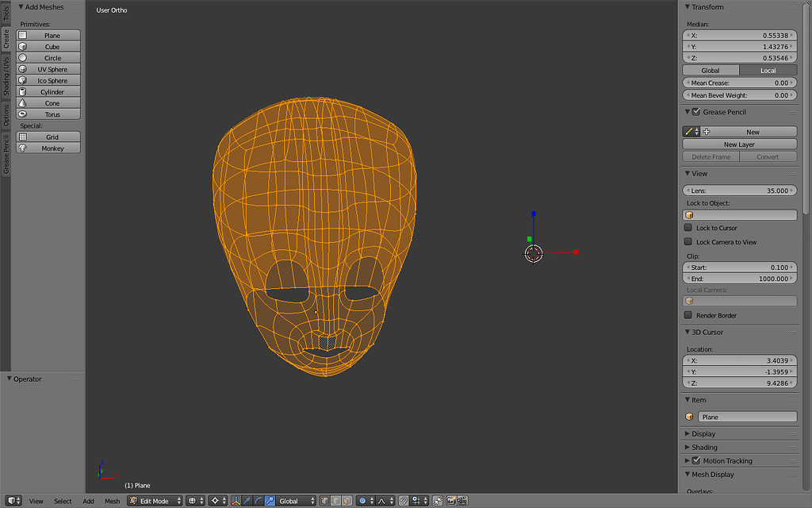Image resolution: width=812 pixels, height=508 pixels.
Task: Click the Mean Bevel Weight slider
Action: click(x=740, y=95)
